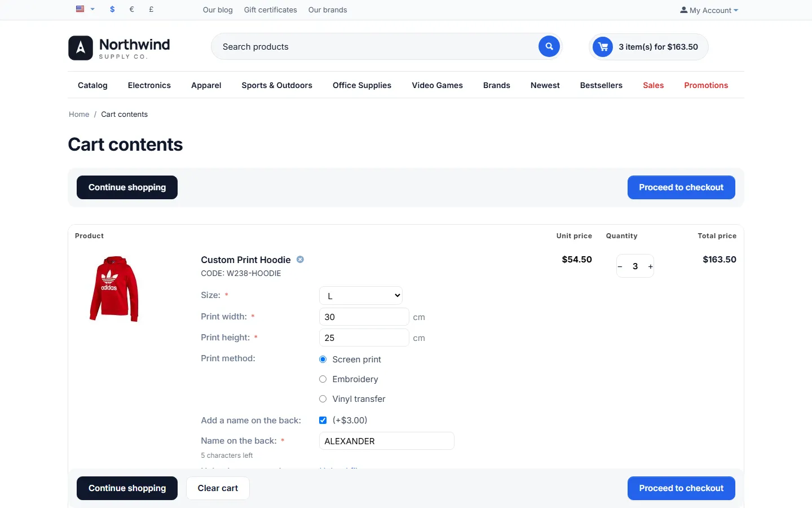Select Embroidery print method
This screenshot has width=812, height=508.
coord(323,379)
